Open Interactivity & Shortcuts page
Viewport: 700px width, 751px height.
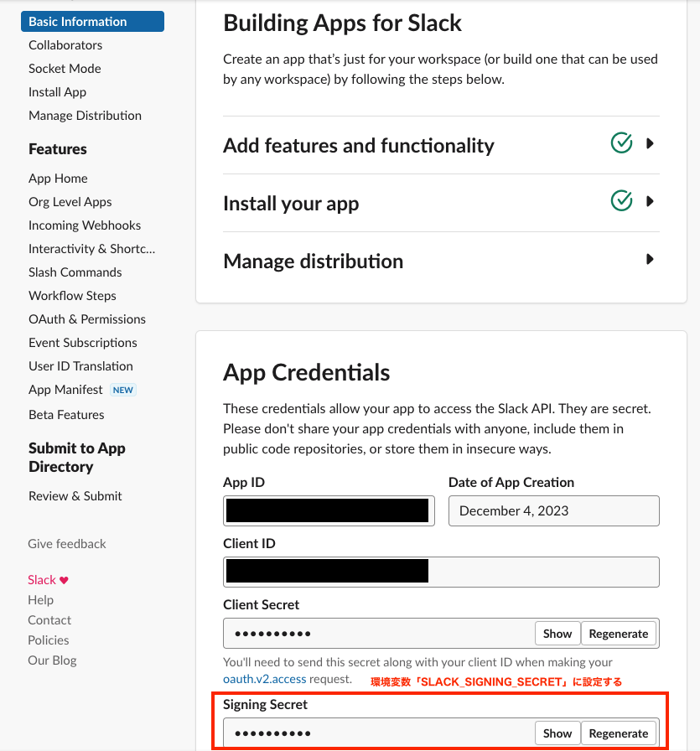(91, 249)
